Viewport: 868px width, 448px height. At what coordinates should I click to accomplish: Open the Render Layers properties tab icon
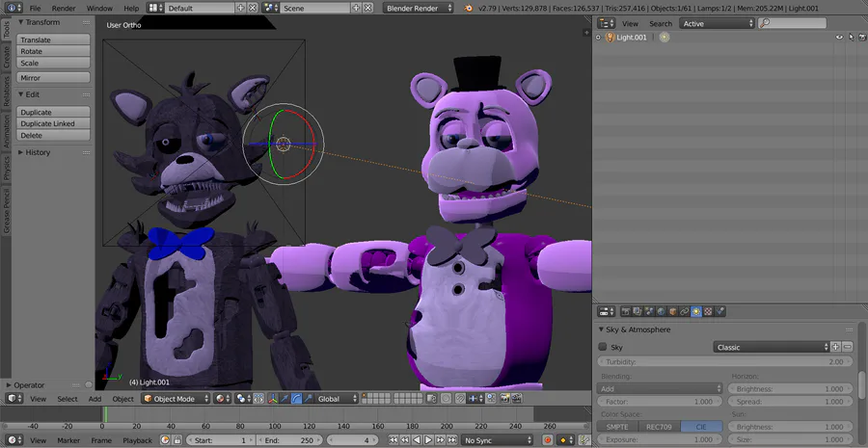(637, 312)
